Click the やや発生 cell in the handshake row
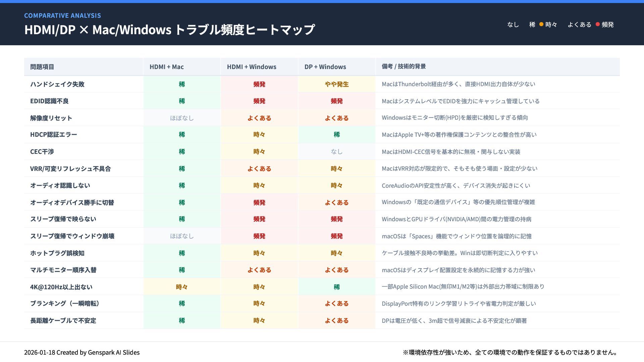Image resolution: width=644 pixels, height=362 pixels. (336, 84)
